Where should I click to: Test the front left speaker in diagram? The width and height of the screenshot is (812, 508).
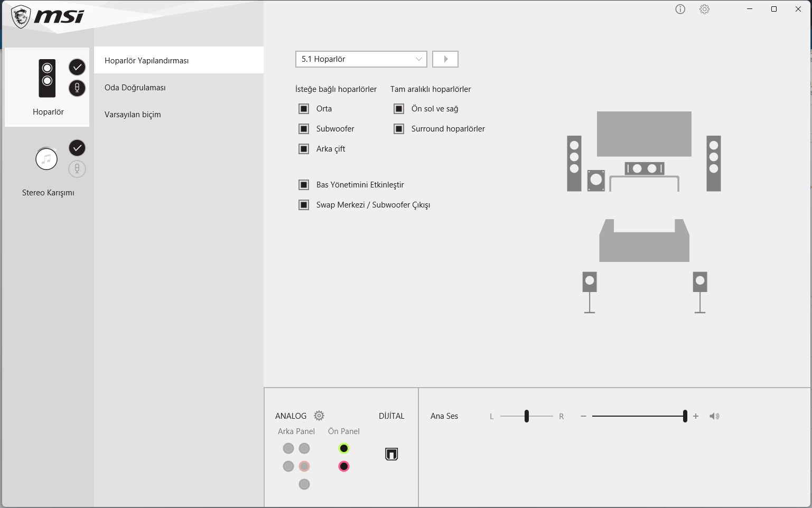(574, 163)
